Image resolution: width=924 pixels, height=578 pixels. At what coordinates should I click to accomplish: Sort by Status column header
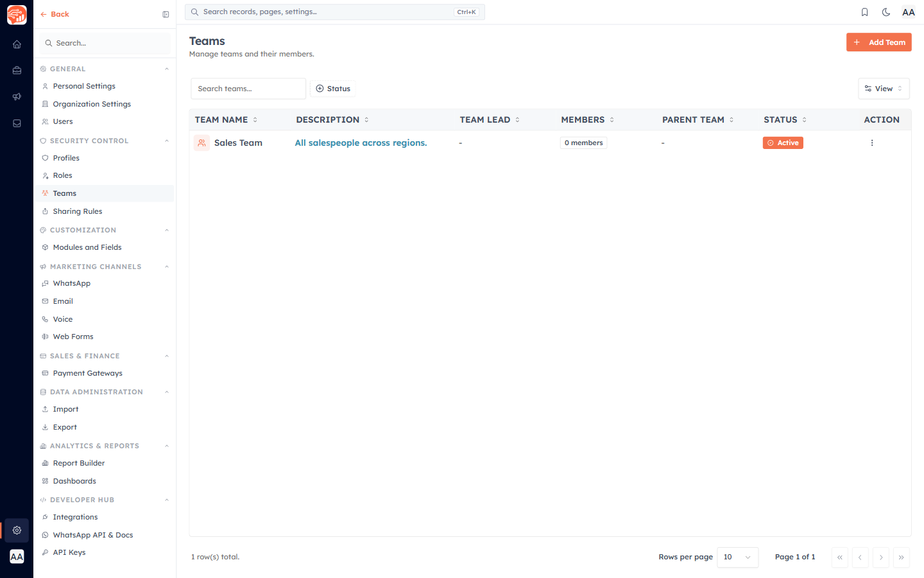(x=785, y=120)
